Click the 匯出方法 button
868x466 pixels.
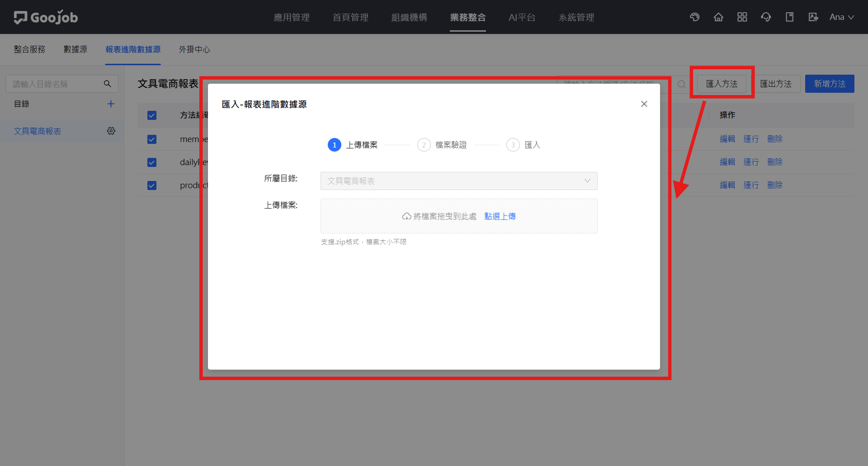click(776, 84)
